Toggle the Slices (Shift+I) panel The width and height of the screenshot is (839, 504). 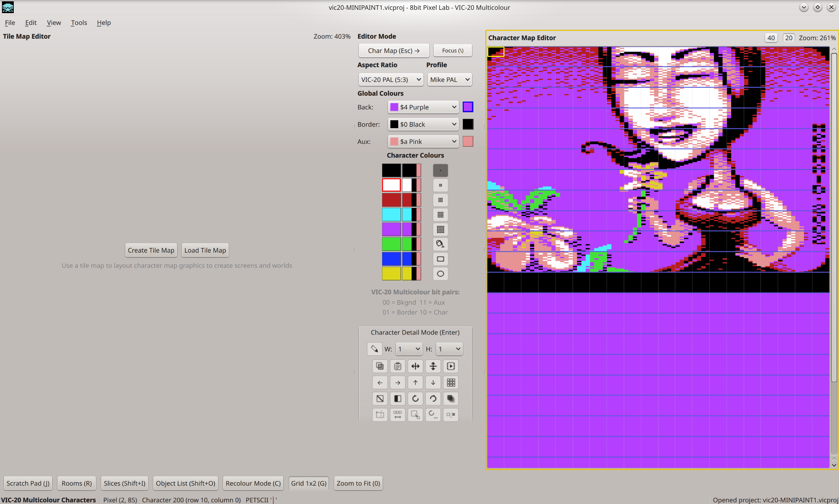[124, 483]
